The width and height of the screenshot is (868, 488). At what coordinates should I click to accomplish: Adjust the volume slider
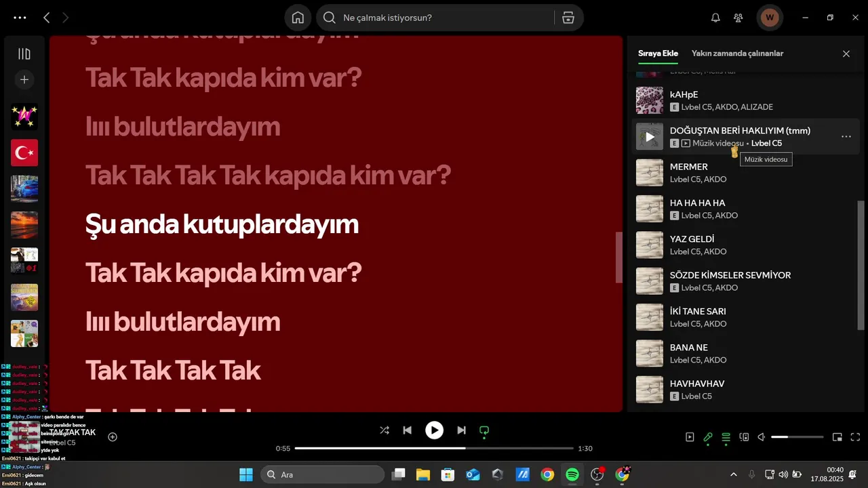[x=797, y=437]
